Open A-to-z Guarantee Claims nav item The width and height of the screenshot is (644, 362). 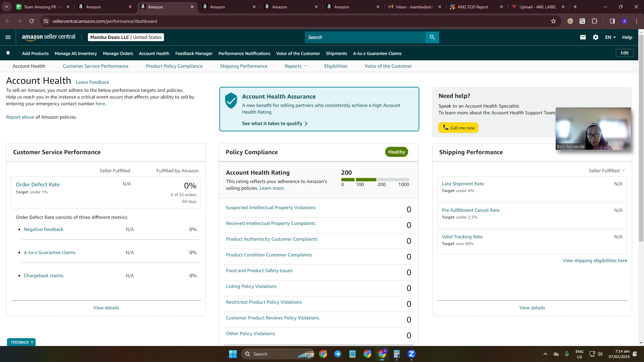coord(377,53)
